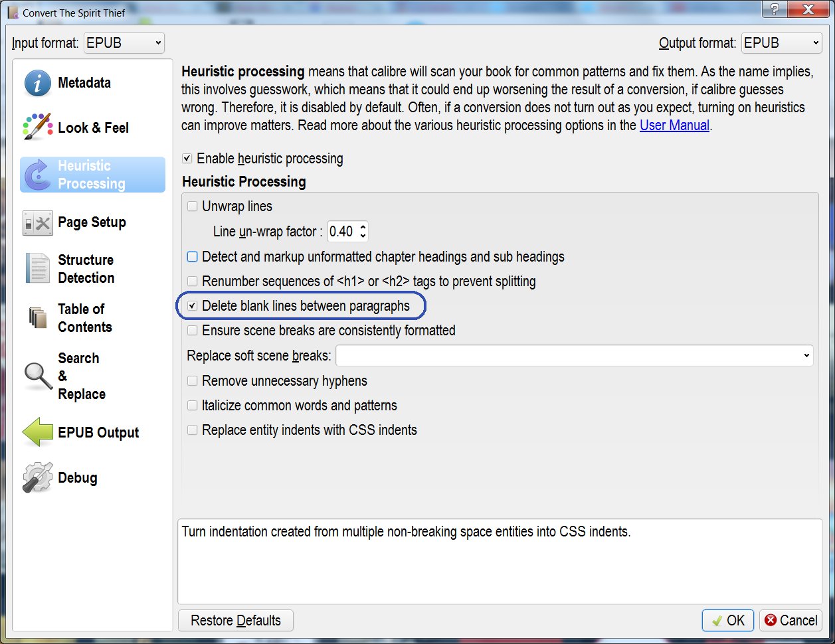Select the Heuristic Processing section
Screen dimensions: 835x644
pos(92,175)
